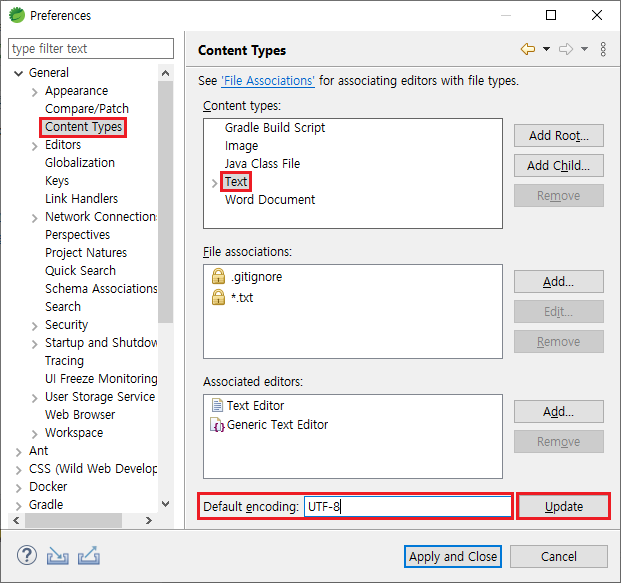Image resolution: width=621 pixels, height=583 pixels.
Task: Select Content Types in the tree
Action: point(83,127)
